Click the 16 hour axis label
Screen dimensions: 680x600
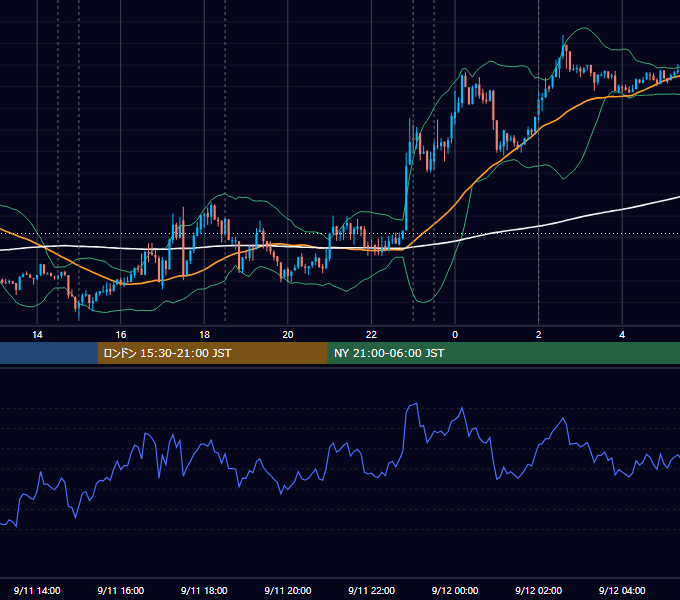[121, 335]
